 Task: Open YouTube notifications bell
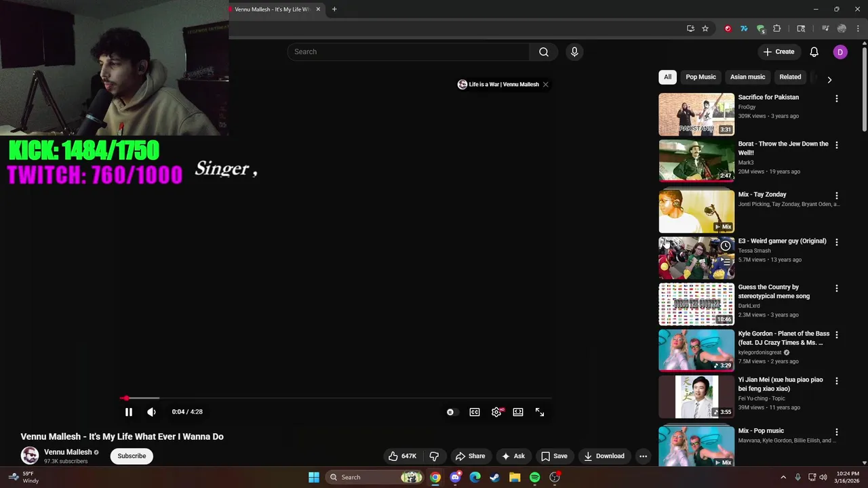[814, 52]
